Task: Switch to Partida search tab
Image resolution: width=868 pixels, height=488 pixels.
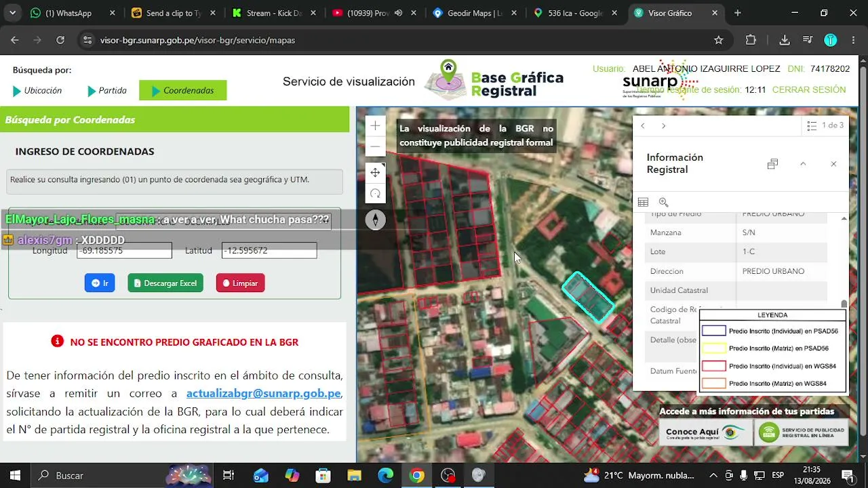Action: tap(106, 90)
